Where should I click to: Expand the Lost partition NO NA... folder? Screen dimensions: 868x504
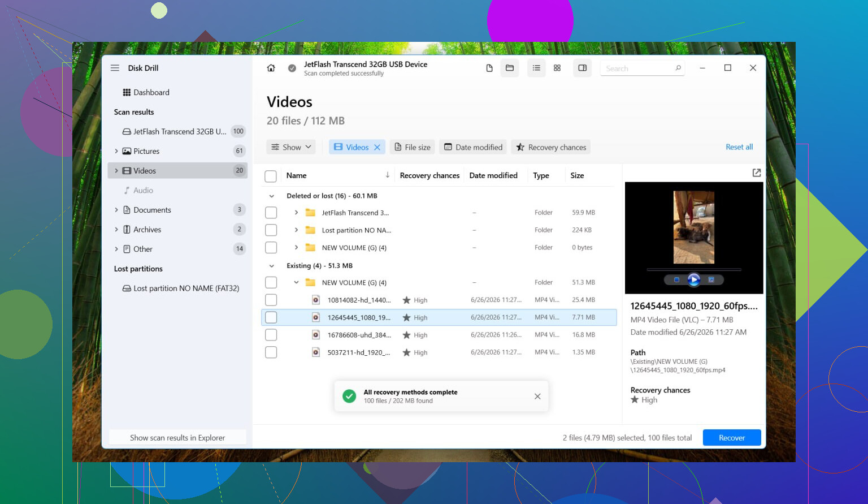pos(296,230)
